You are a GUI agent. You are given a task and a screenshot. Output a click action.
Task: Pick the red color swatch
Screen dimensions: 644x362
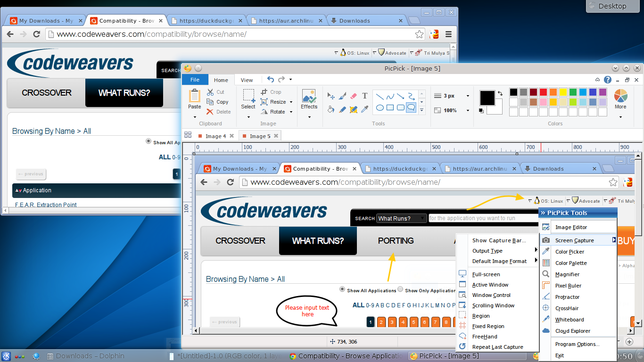(543, 92)
